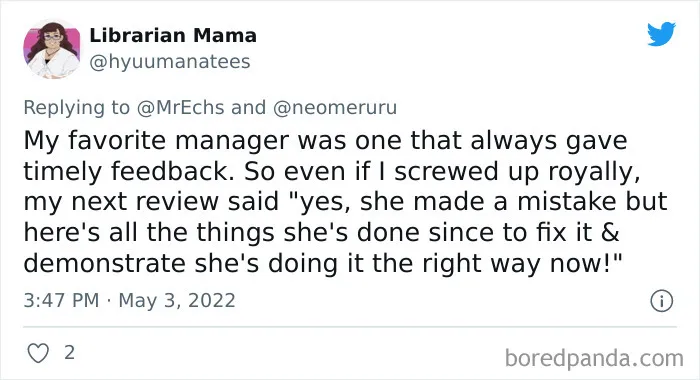Click the like count number 2
The image size is (700, 380).
click(x=69, y=353)
